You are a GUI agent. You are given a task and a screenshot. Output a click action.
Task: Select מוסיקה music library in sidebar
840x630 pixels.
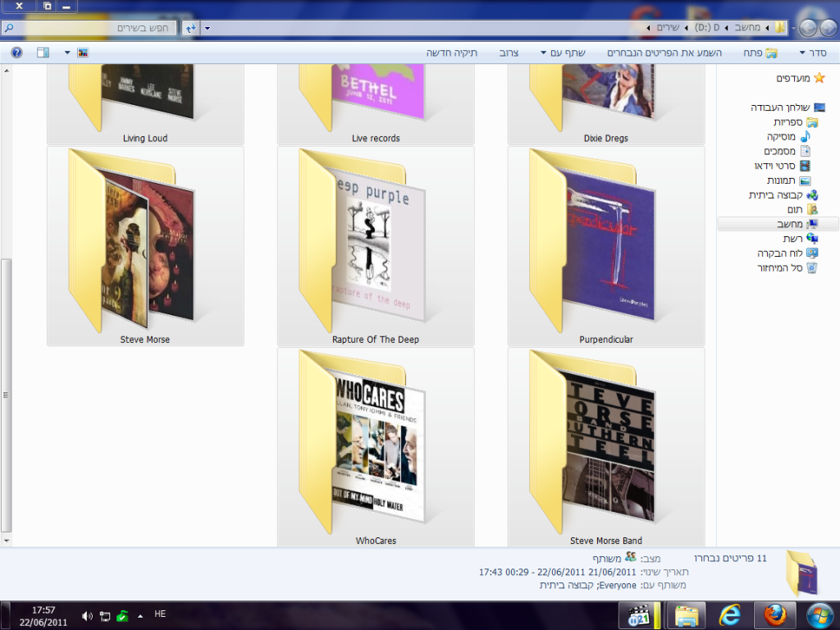click(x=788, y=137)
